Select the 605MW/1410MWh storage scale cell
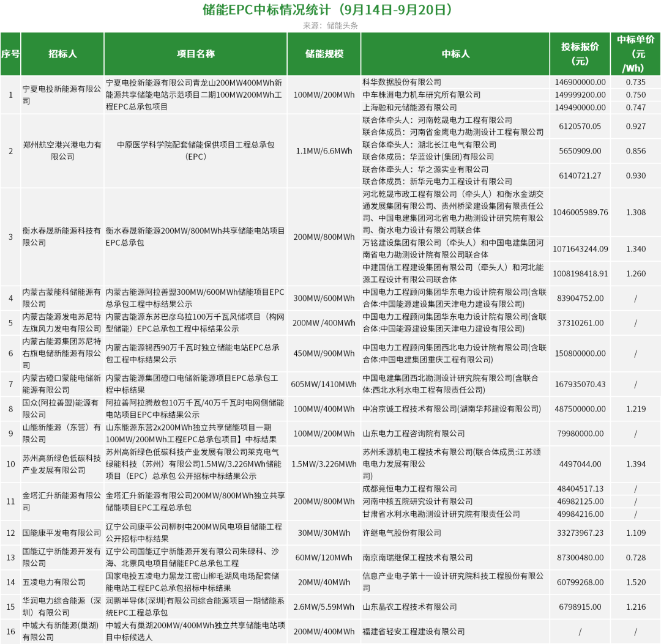 coord(324,384)
